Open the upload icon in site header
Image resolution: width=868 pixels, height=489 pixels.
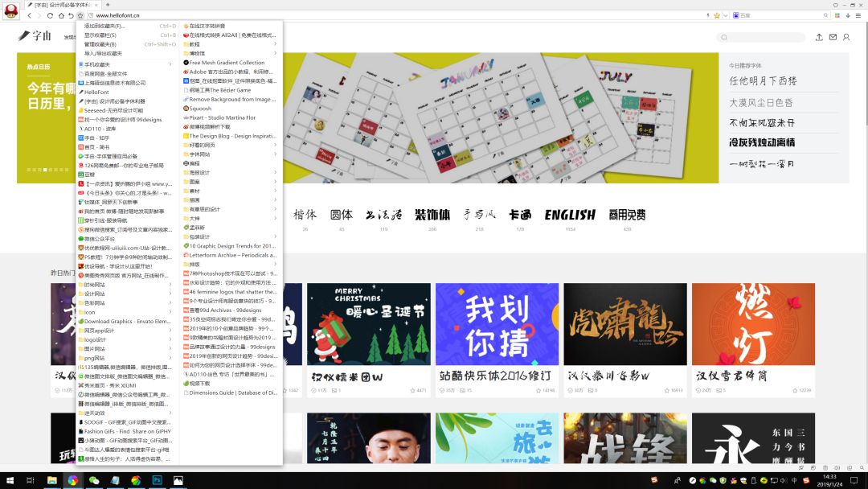click(x=819, y=37)
